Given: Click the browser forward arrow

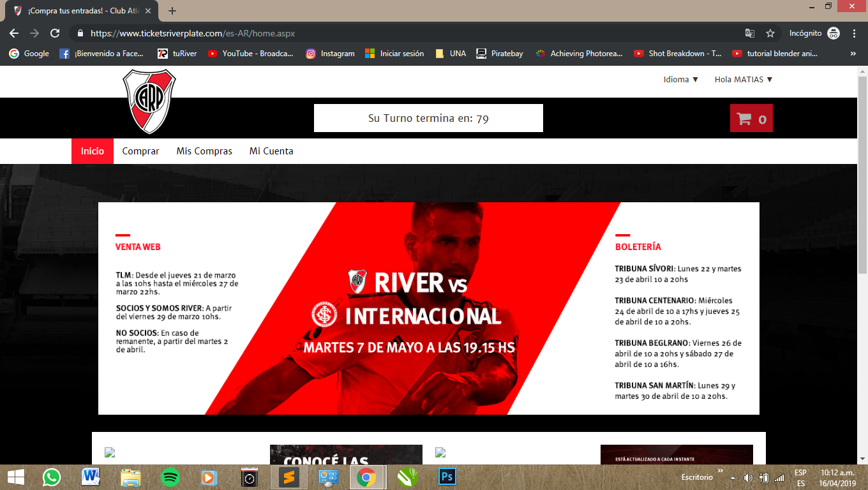Looking at the screenshot, I should click(34, 33).
